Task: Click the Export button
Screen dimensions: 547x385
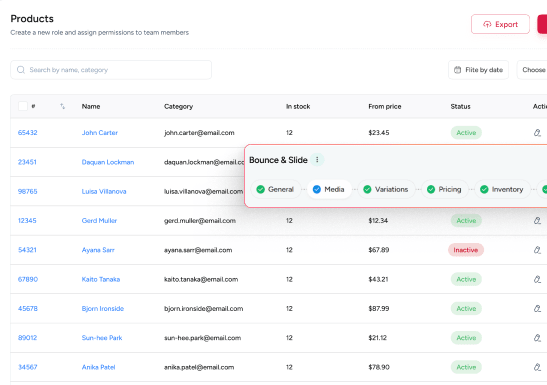Action: (x=500, y=24)
